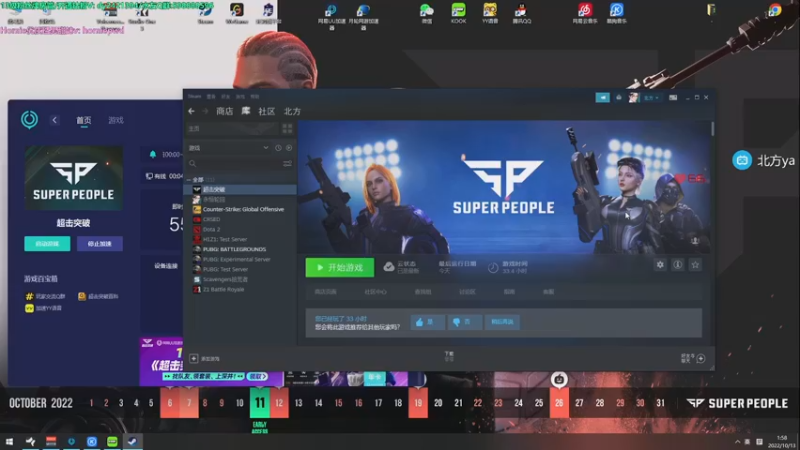Open the community hub link under play button
The image size is (800, 450).
(375, 292)
